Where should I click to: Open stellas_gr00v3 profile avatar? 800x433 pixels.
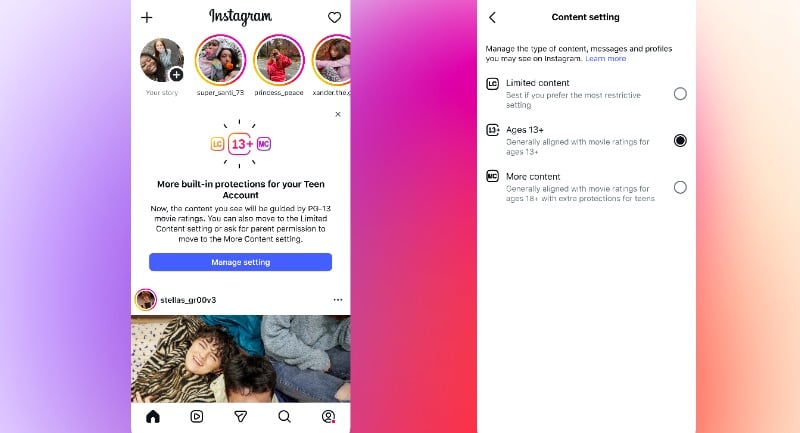tap(145, 300)
